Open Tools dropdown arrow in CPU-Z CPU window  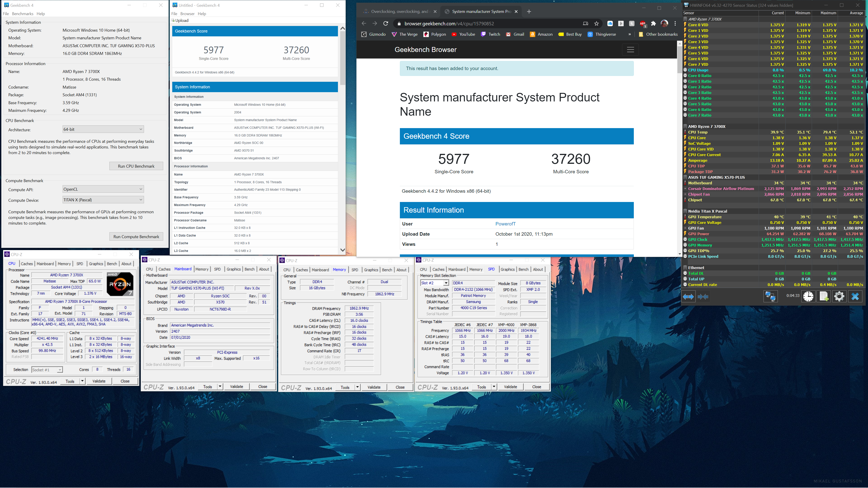82,381
